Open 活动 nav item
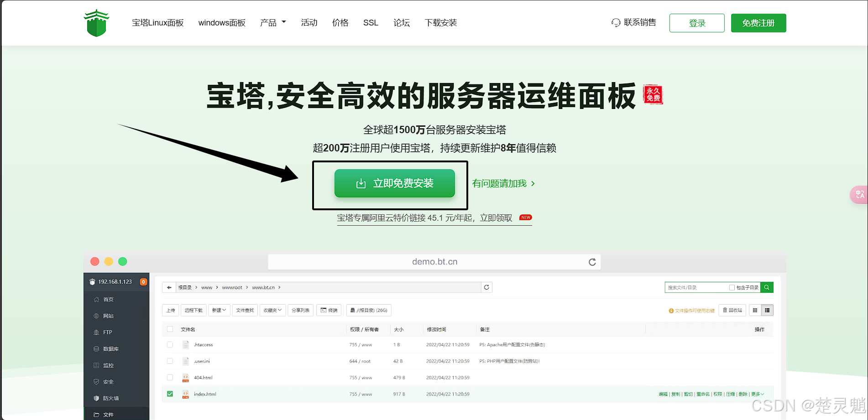Viewport: 868px width, 420px height. (309, 23)
